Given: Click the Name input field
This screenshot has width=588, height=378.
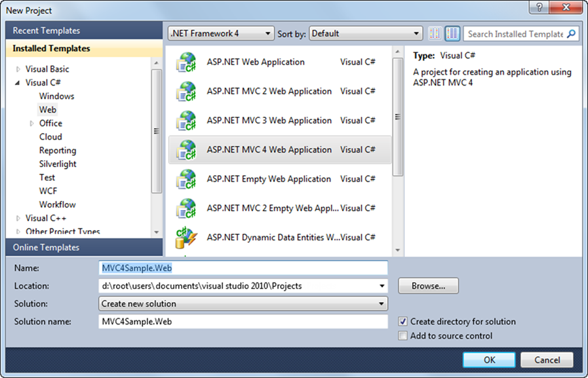Looking at the screenshot, I should click(243, 268).
